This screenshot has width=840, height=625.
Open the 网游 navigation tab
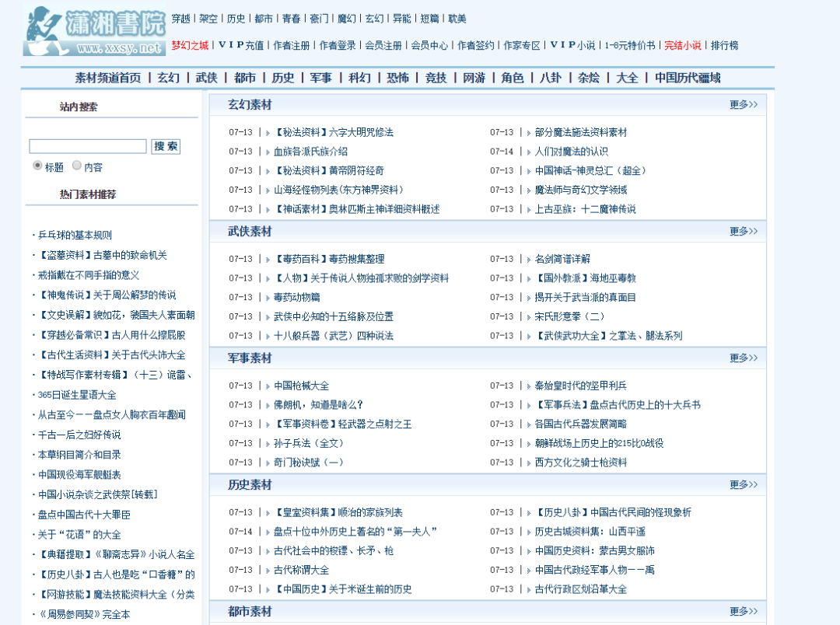(x=474, y=79)
